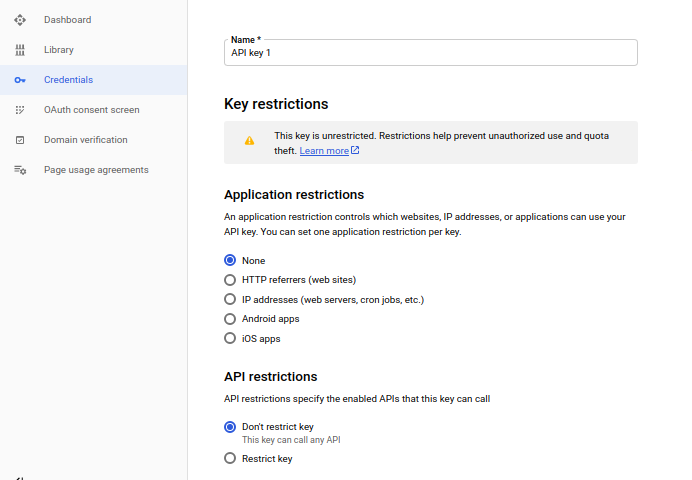692x480 pixels.
Task: Open the Learn more link
Action: click(x=324, y=151)
